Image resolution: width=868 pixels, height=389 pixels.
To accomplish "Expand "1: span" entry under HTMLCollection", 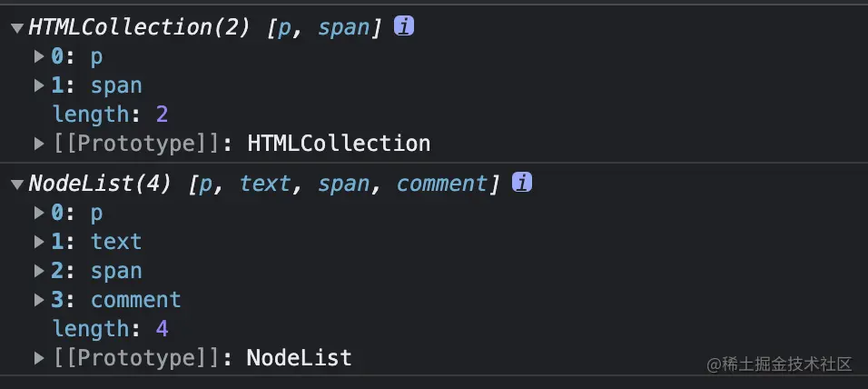I will tap(39, 85).
